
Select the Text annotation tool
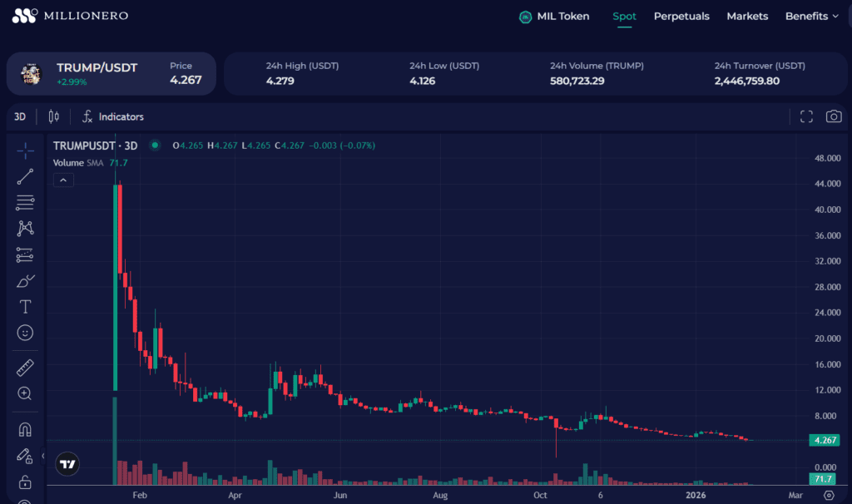[25, 307]
